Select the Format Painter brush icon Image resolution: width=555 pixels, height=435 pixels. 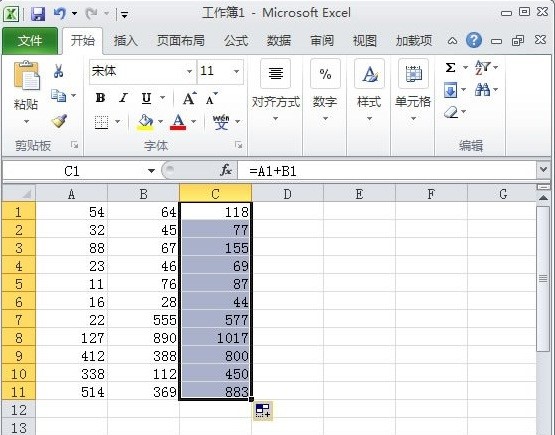[59, 120]
